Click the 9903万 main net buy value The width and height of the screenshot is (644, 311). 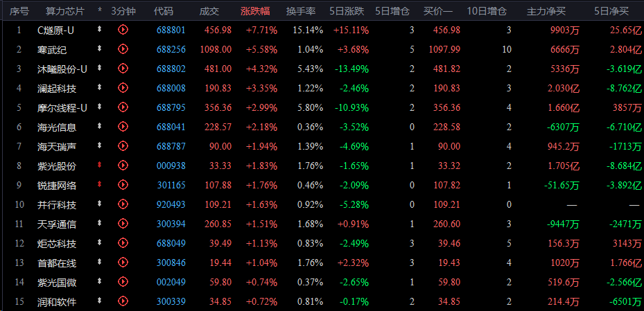[x=564, y=30]
